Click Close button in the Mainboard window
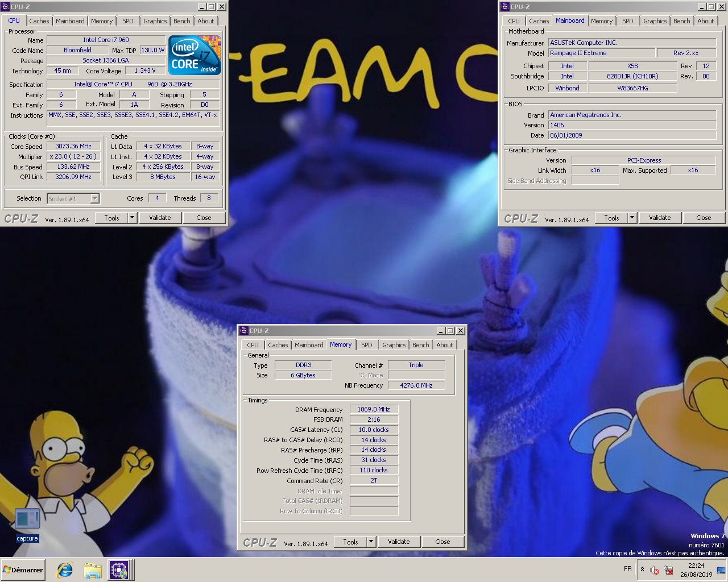 pos(704,218)
